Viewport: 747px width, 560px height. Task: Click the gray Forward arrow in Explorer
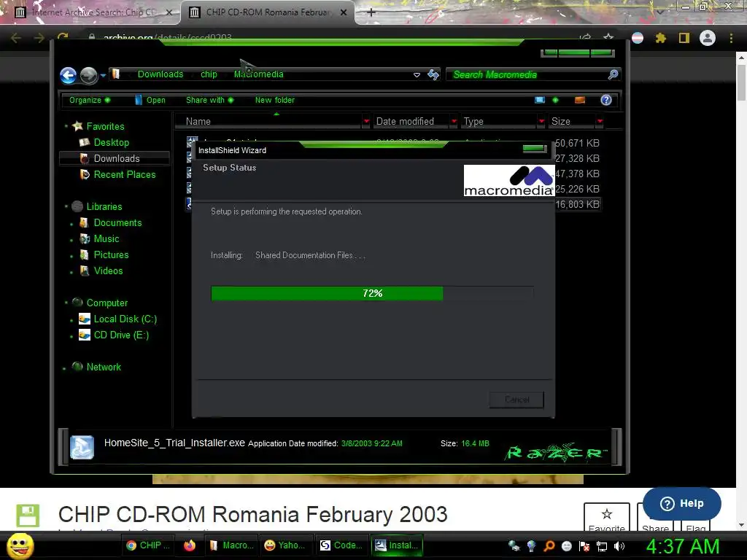coord(88,75)
